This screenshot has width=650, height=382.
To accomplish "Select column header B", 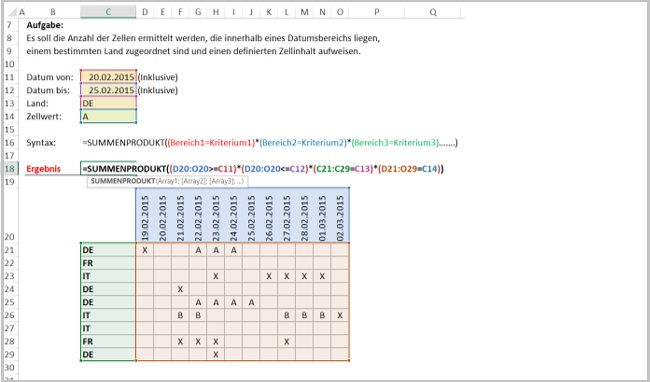I will [x=53, y=12].
